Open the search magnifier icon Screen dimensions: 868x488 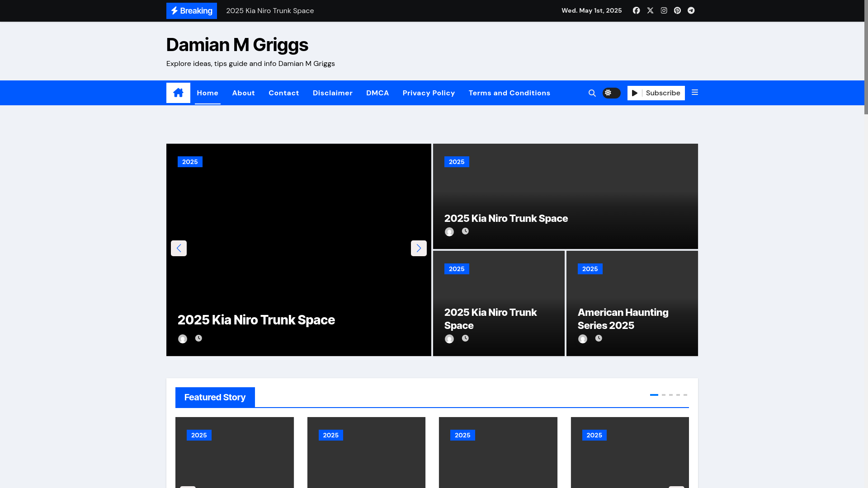(x=592, y=93)
